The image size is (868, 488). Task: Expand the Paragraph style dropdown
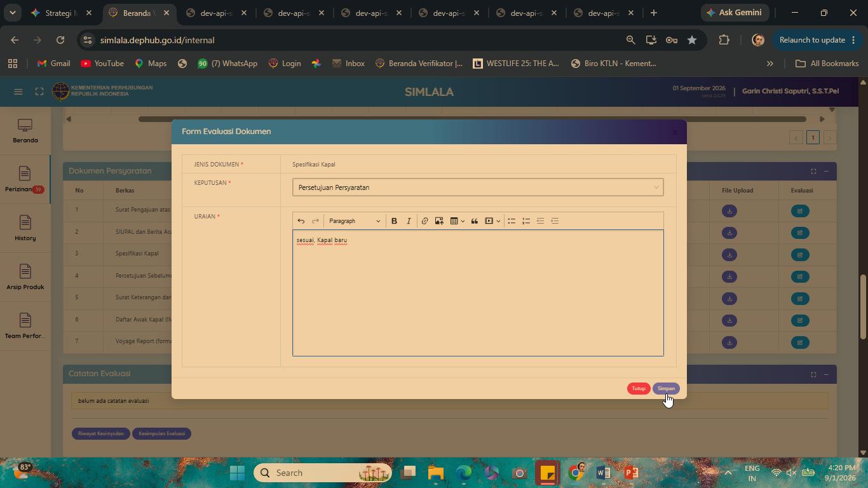click(355, 221)
